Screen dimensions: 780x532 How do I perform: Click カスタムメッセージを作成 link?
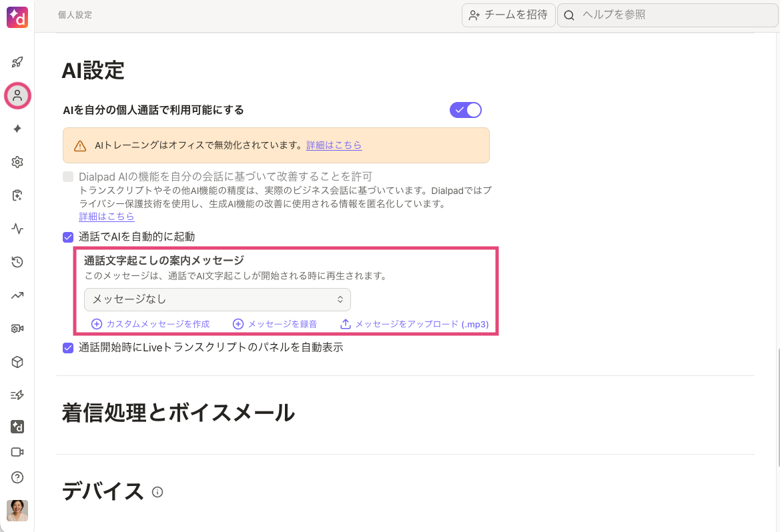[x=158, y=324]
